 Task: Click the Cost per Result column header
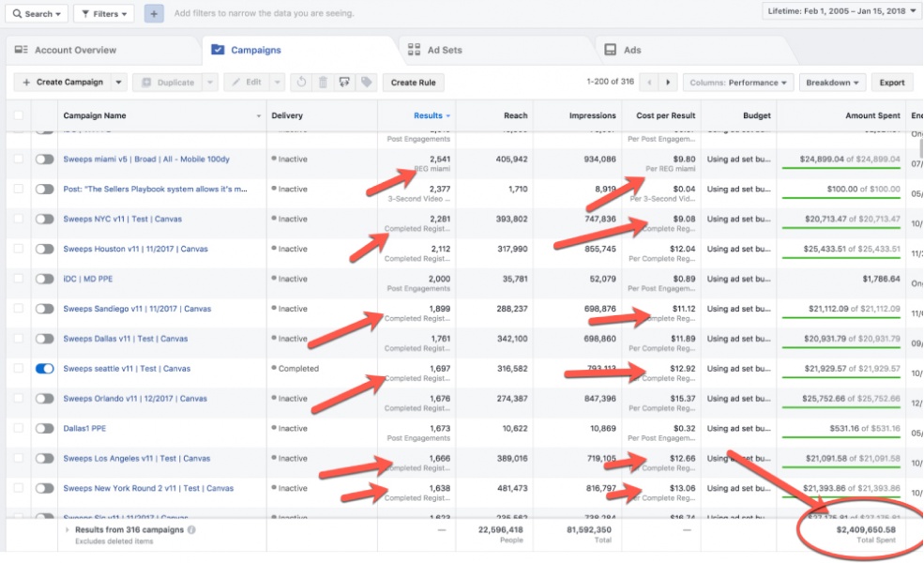665,115
